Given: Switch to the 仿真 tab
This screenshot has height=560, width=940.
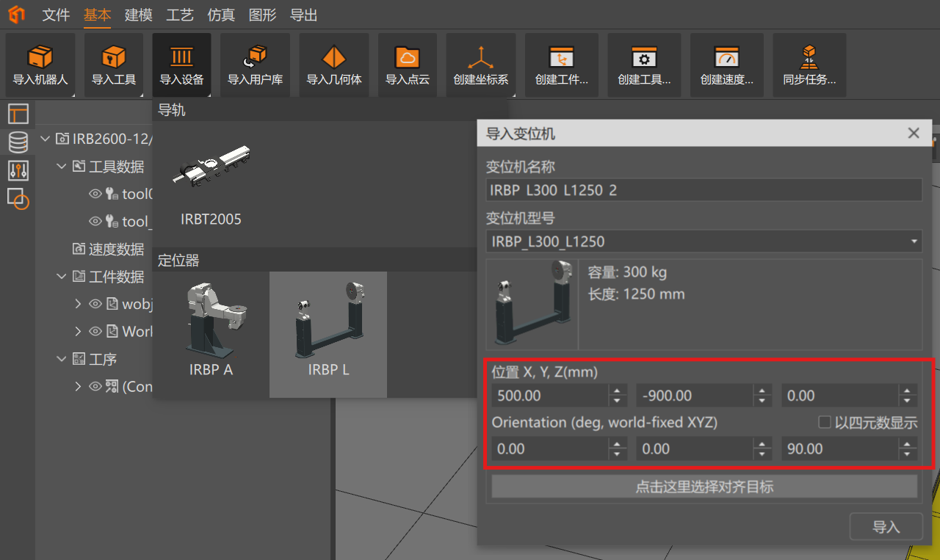Looking at the screenshot, I should [221, 15].
